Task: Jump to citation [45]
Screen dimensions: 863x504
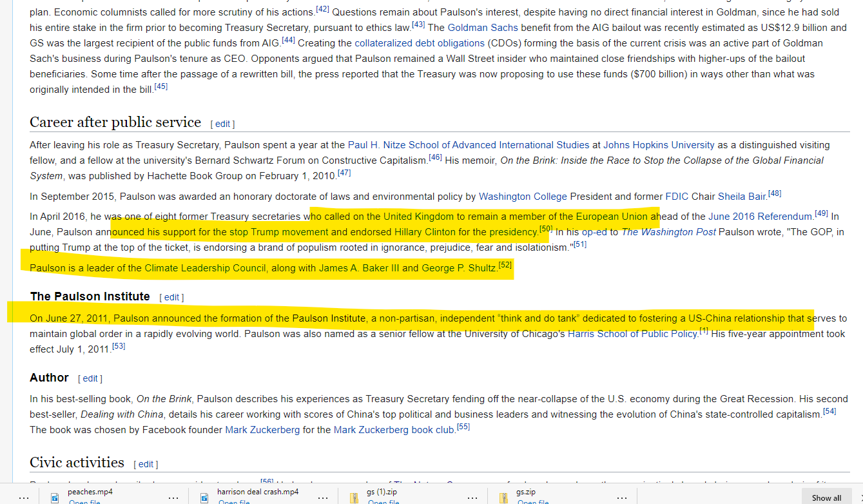Action: [161, 86]
